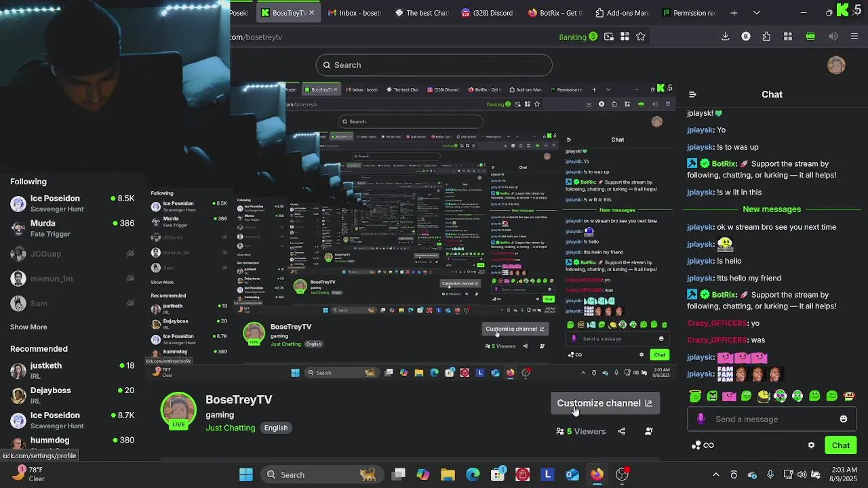
Task: Click the user icon next to share icon
Action: click(x=649, y=431)
